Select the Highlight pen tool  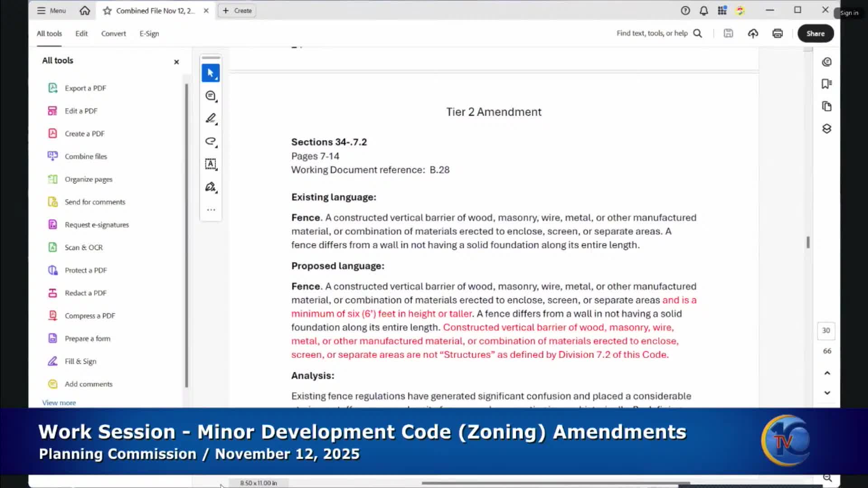(x=210, y=117)
